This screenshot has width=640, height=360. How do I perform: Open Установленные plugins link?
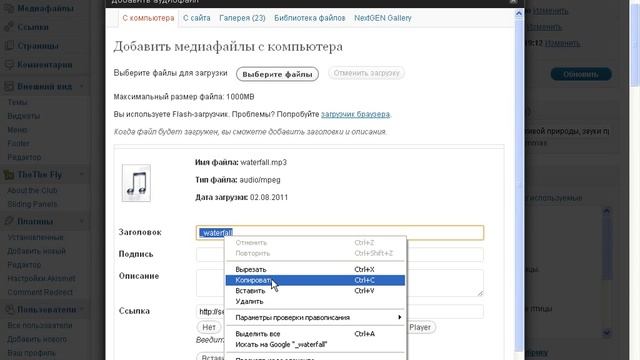coord(36,237)
